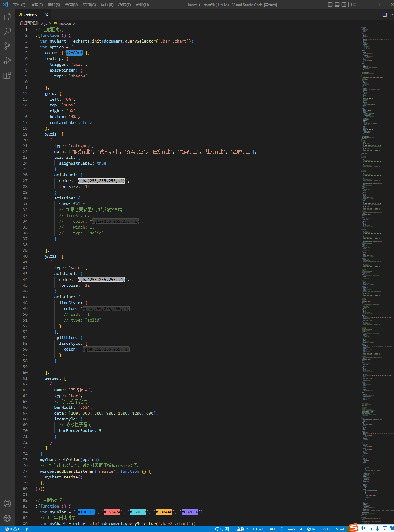Screen dimensions: 394x532
Task: Open the Extensions view icon
Action: click(x=7, y=75)
